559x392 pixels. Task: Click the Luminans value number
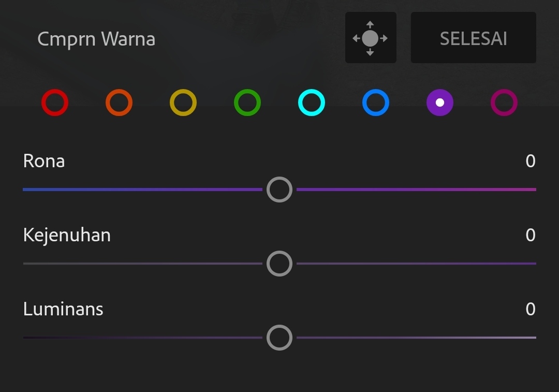pos(530,309)
